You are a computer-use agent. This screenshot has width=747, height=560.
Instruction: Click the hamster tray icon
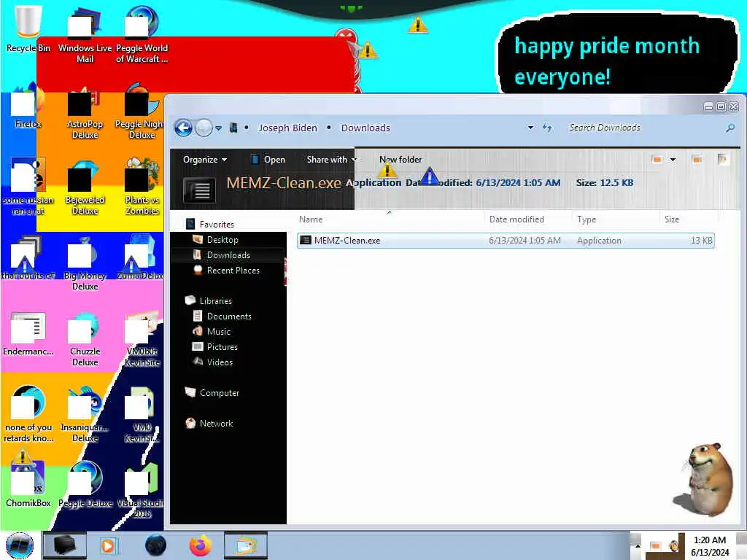(x=675, y=545)
